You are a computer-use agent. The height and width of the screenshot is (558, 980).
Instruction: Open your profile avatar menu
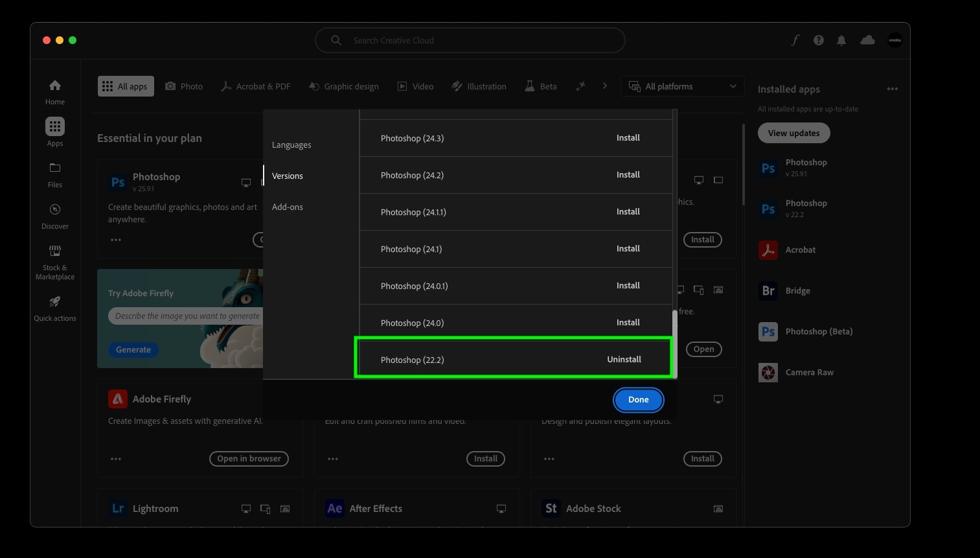coord(895,40)
